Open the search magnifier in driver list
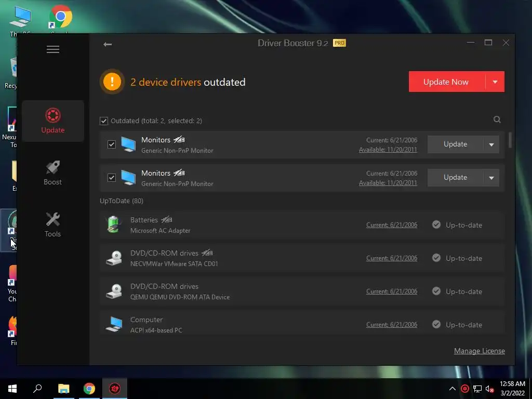532x399 pixels. [x=497, y=119]
